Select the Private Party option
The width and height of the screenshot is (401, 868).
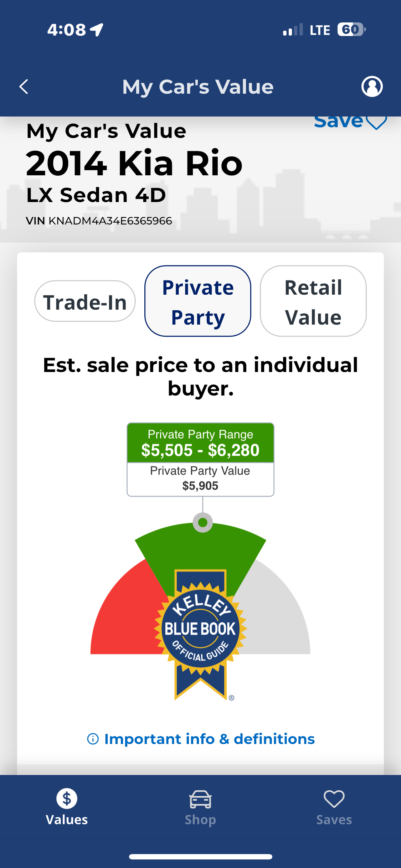pos(198,301)
